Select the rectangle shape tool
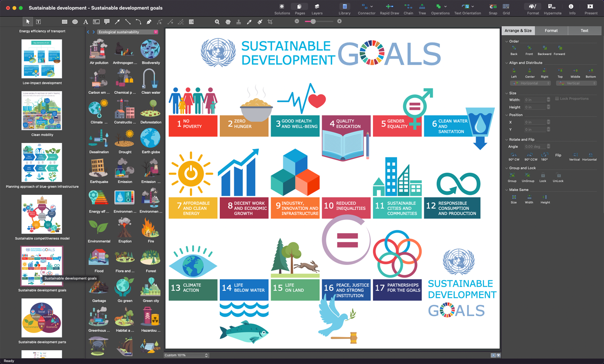 tap(64, 22)
